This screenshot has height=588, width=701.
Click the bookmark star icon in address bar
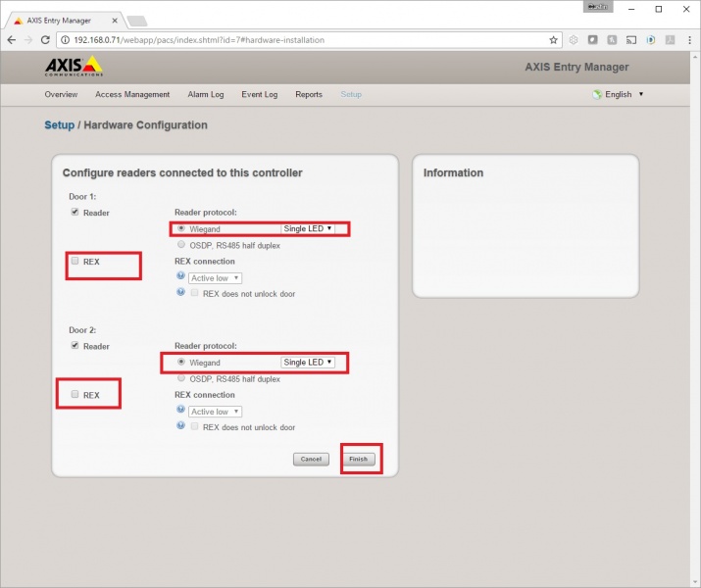click(x=554, y=40)
